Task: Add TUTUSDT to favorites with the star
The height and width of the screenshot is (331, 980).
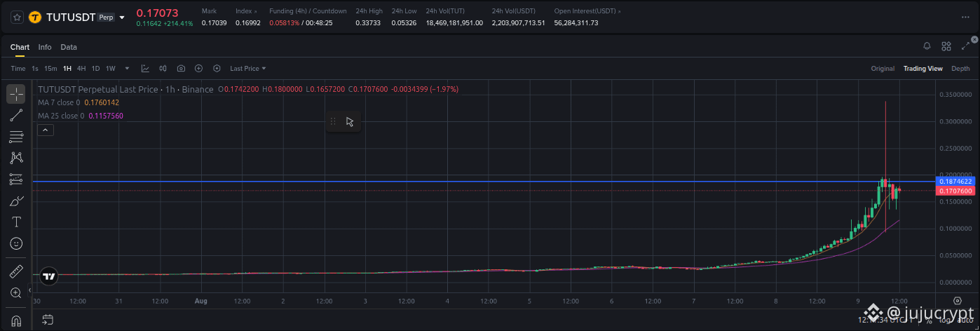Action: tap(16, 17)
